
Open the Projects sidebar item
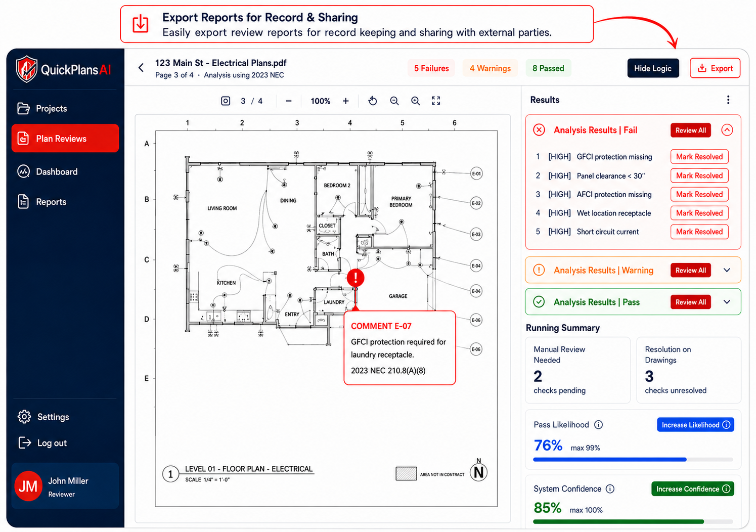(x=65, y=108)
